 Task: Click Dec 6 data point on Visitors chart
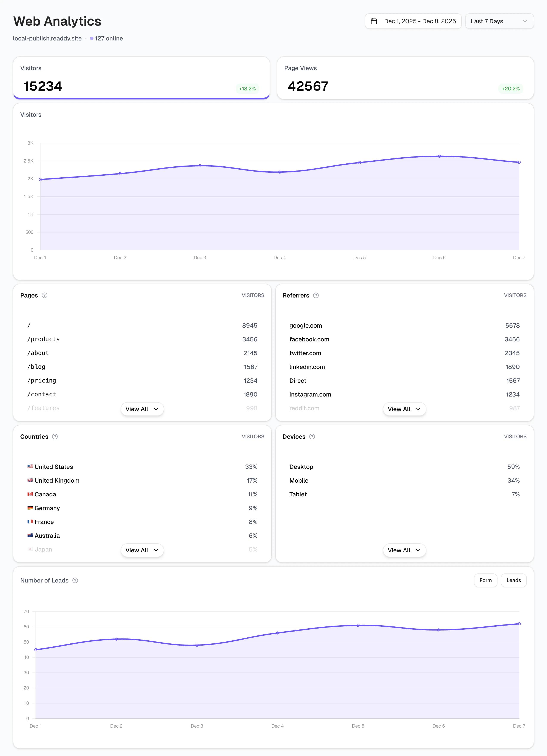(x=439, y=156)
